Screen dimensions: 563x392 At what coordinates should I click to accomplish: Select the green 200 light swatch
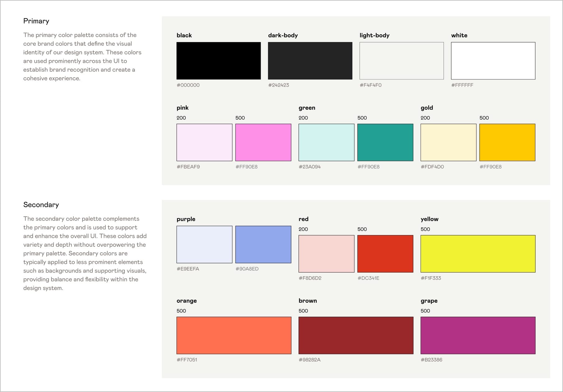pyautogui.click(x=326, y=142)
